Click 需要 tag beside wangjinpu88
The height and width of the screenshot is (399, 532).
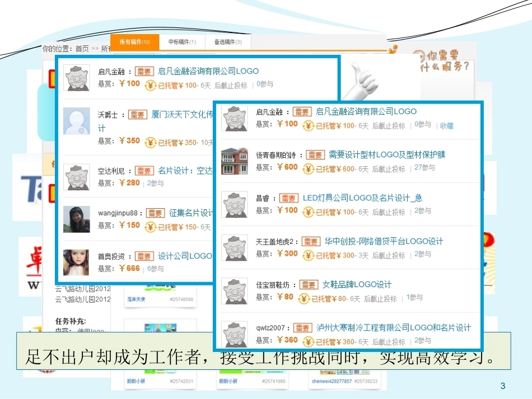[x=155, y=213]
